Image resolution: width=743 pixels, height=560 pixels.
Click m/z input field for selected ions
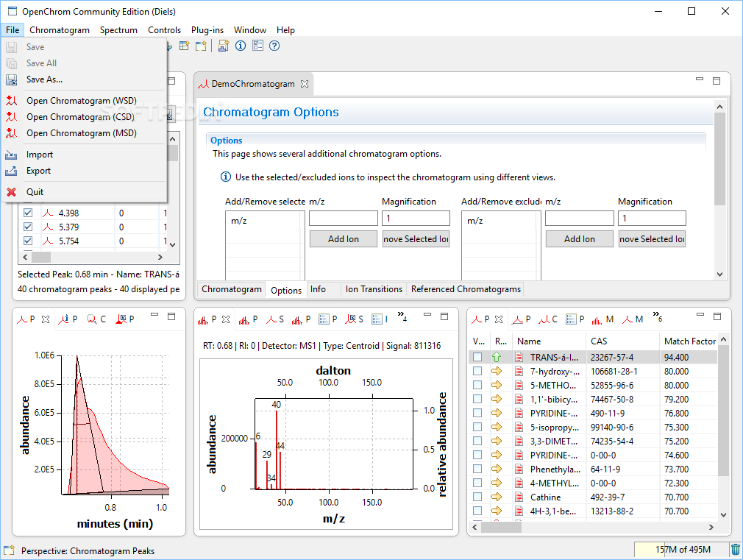[x=343, y=218]
